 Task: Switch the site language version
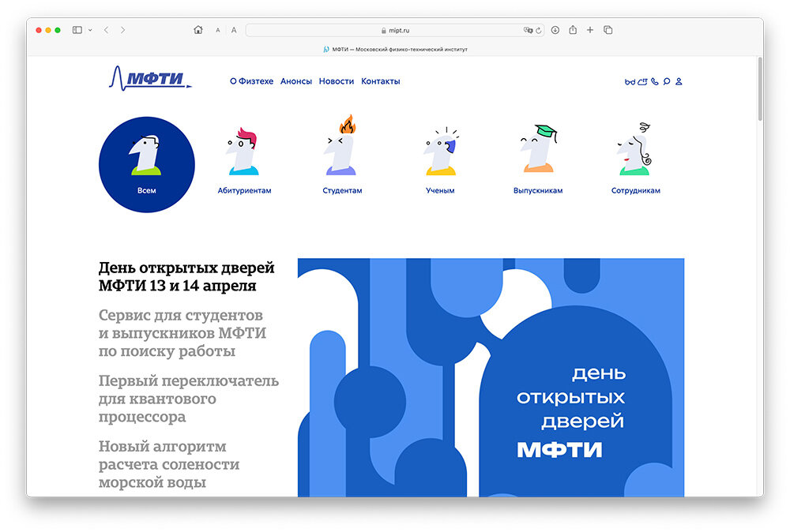click(642, 81)
